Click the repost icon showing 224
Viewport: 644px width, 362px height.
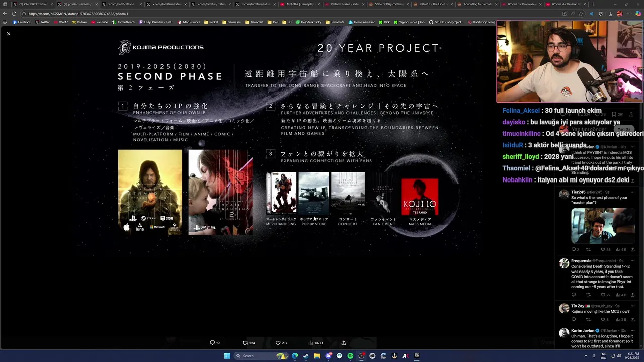245,343
